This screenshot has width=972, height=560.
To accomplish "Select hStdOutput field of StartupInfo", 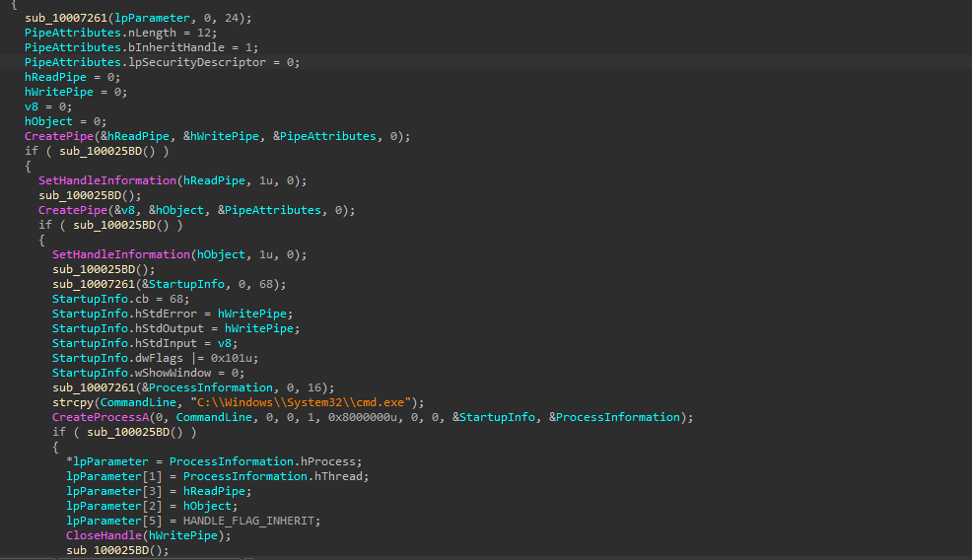I will (x=170, y=328).
